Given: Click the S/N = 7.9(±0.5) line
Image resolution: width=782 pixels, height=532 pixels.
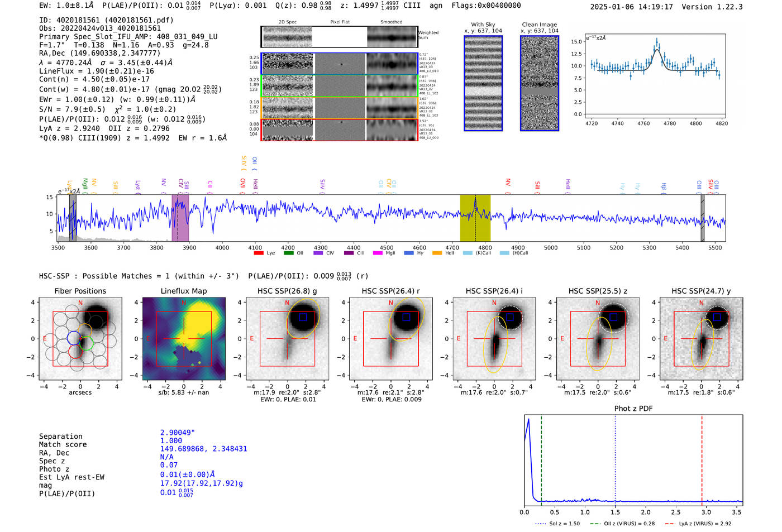Looking at the screenshot, I should click(x=107, y=109).
